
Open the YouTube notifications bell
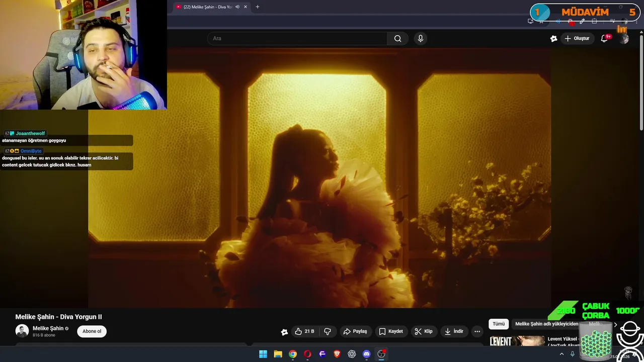click(x=605, y=38)
